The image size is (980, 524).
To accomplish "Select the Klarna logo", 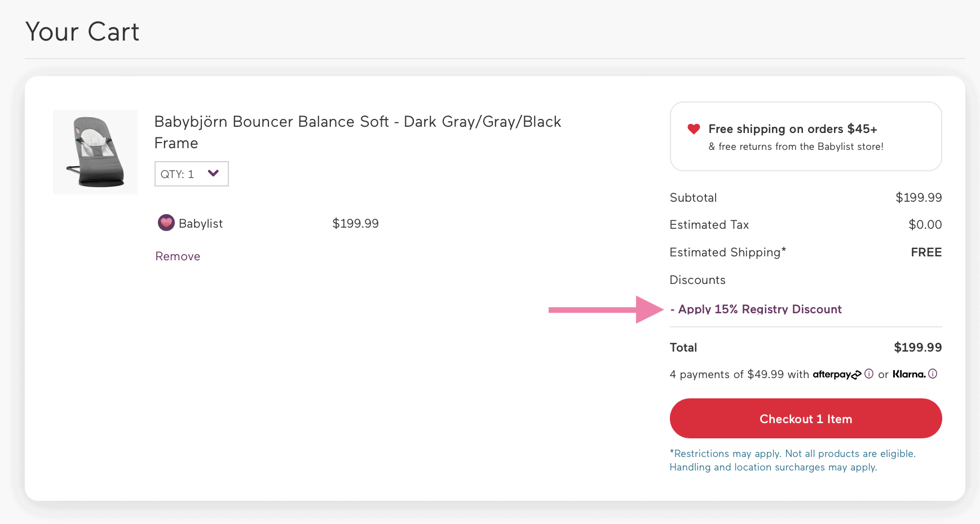I will pyautogui.click(x=909, y=374).
